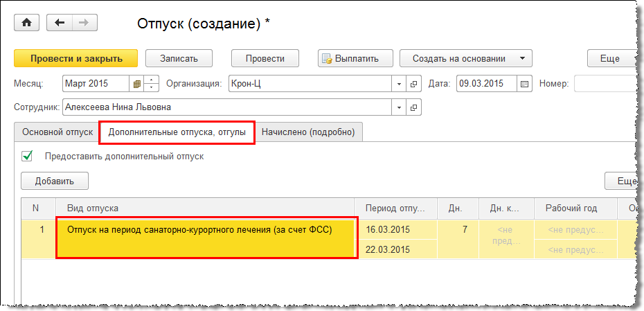The width and height of the screenshot is (644, 311).
Task: Click Провести и закрыть button
Action: pyautogui.click(x=76, y=58)
